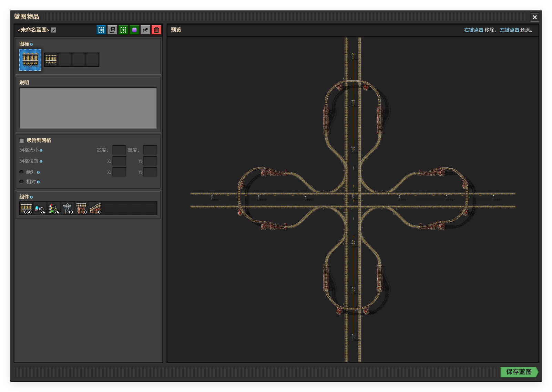The height and width of the screenshot is (392, 552).
Task: Click the chain signal component with blue light
Action: pyautogui.click(x=40, y=209)
